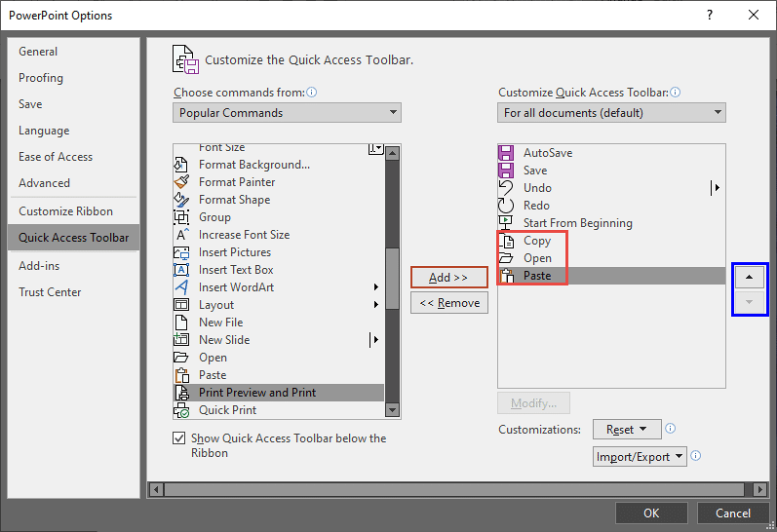Click the Paste clipboard icon in left list
Image resolution: width=777 pixels, height=532 pixels.
[182, 375]
